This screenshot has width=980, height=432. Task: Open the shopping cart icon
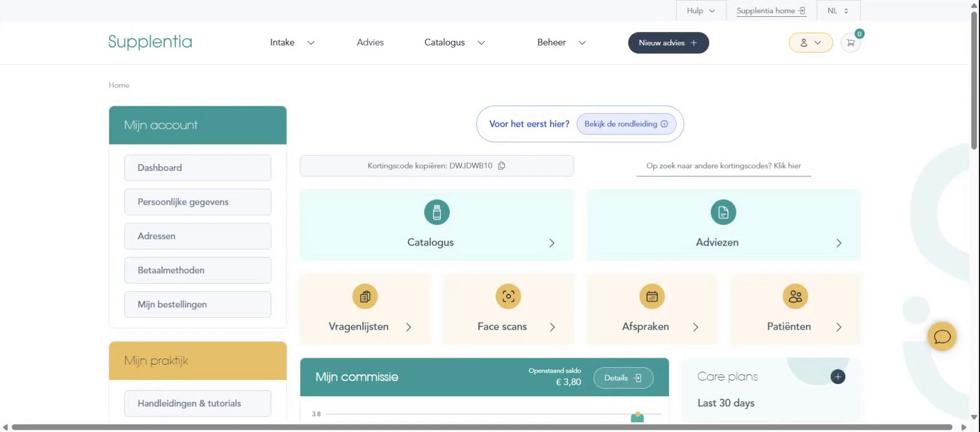click(x=850, y=43)
